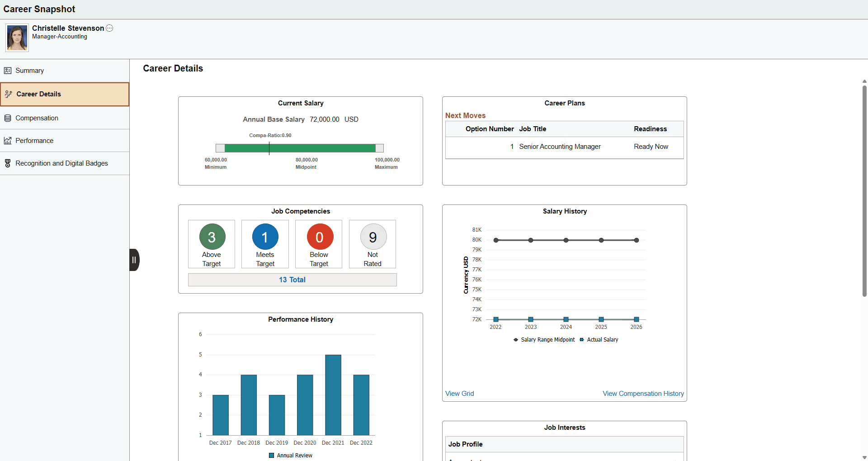The height and width of the screenshot is (461, 868).
Task: Click the Dec 2018 performance bar
Action: (x=249, y=405)
